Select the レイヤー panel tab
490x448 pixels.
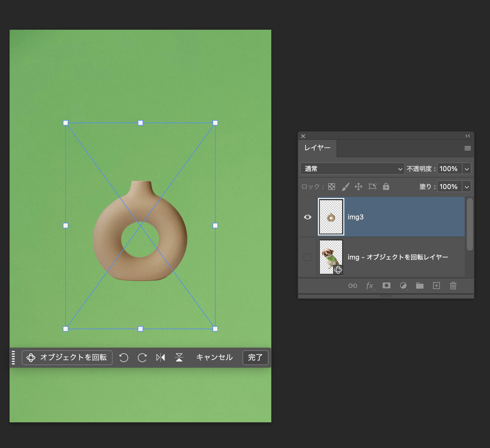tap(317, 148)
